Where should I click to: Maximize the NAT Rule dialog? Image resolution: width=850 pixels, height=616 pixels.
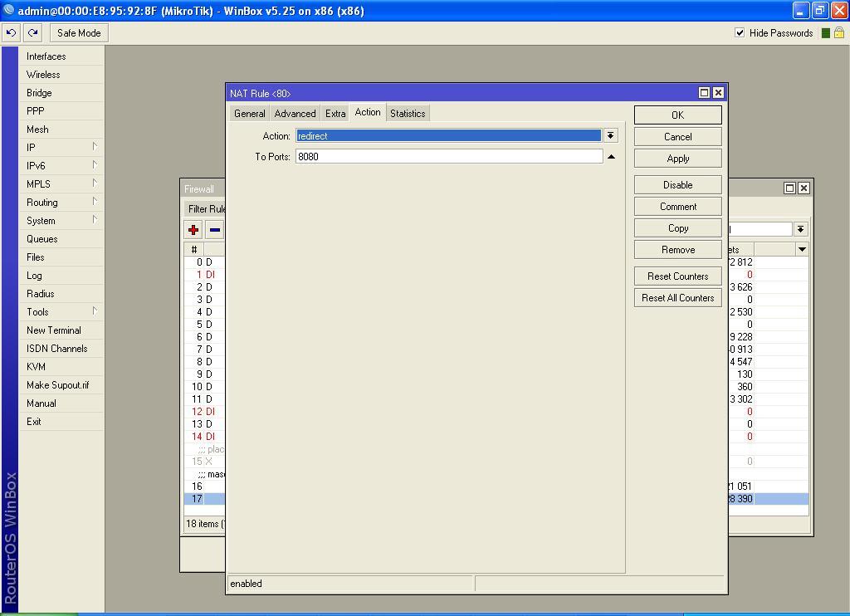click(704, 93)
